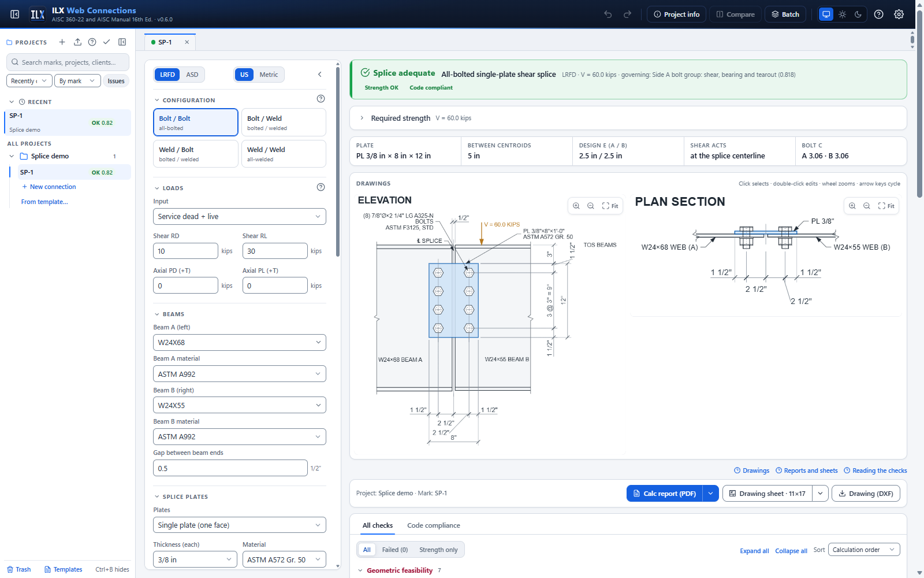924x578 pixels.
Task: Zoom out on the Plan Section drawing
Action: click(x=867, y=206)
